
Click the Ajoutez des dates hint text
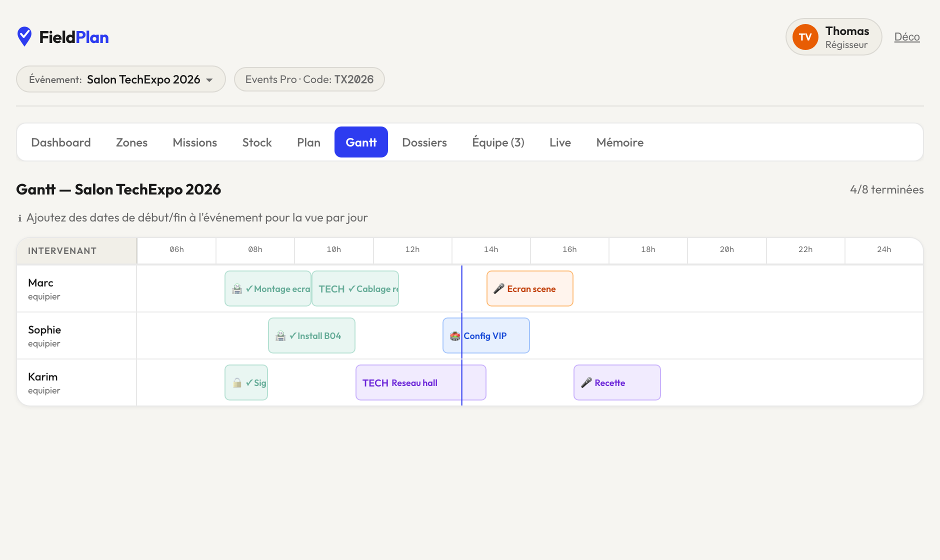(197, 218)
